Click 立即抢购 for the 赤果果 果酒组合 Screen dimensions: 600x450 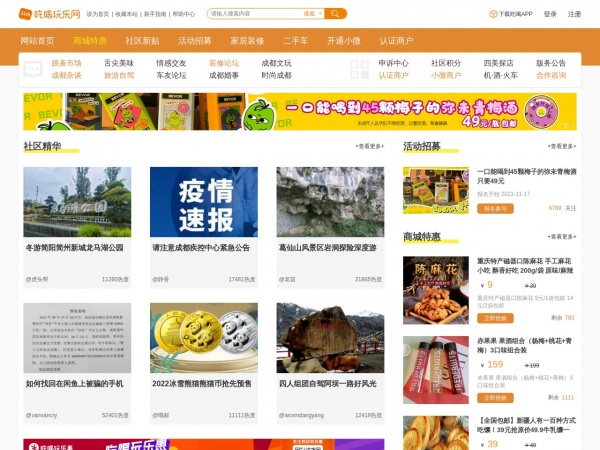[495, 398]
